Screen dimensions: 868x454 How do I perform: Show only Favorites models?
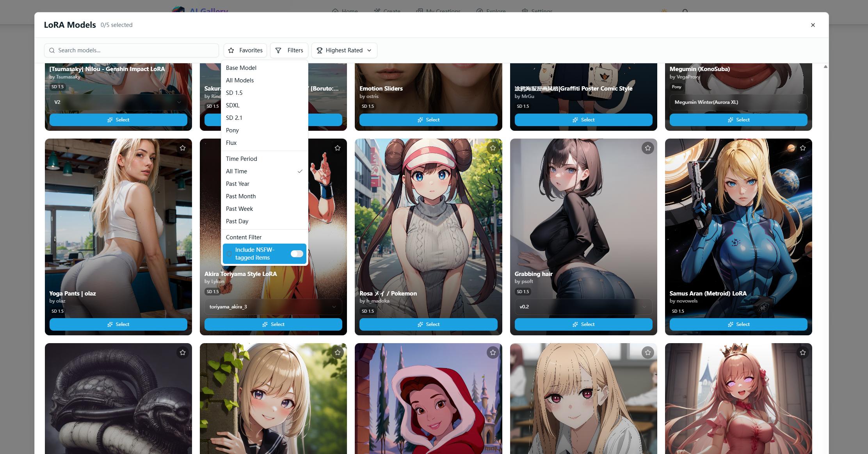click(x=245, y=50)
